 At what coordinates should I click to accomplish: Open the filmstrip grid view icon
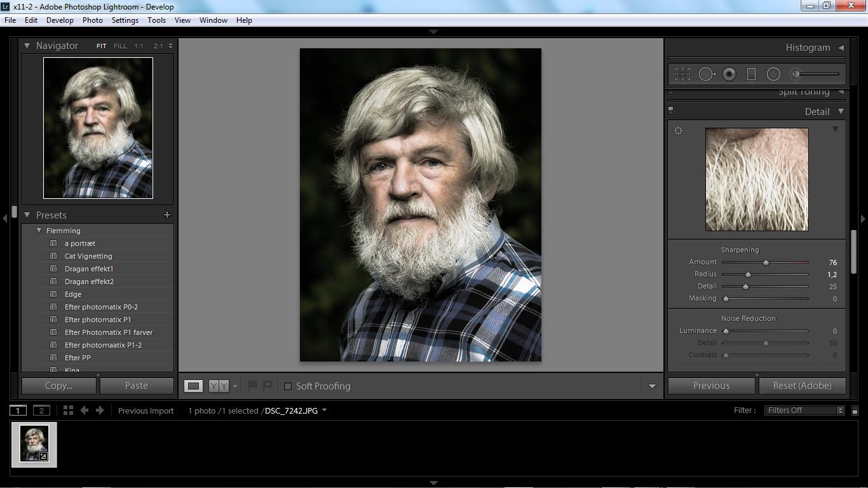[x=68, y=410]
